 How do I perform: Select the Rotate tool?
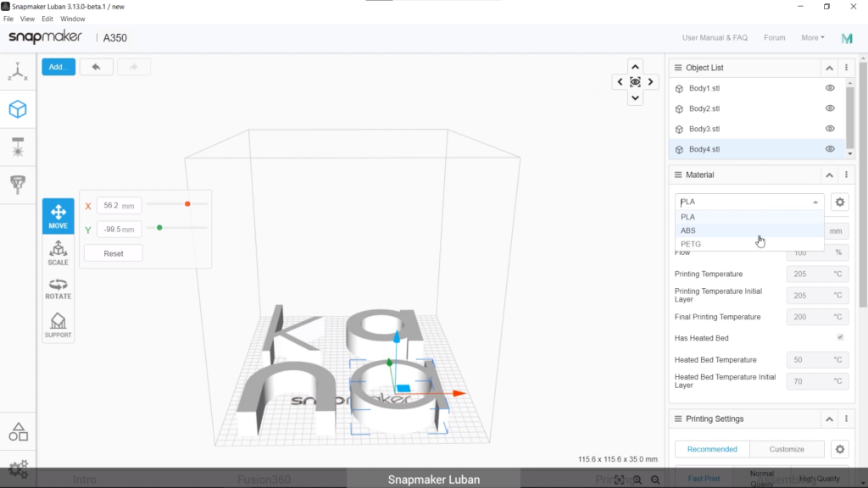58,288
